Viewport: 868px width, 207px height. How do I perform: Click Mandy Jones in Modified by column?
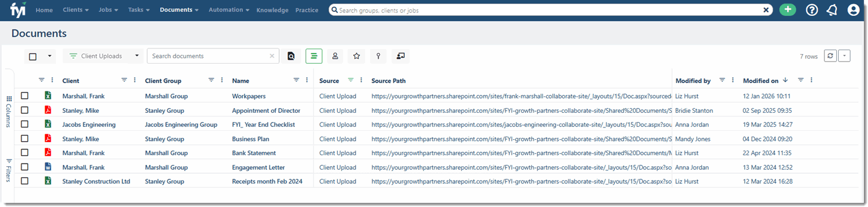click(693, 139)
